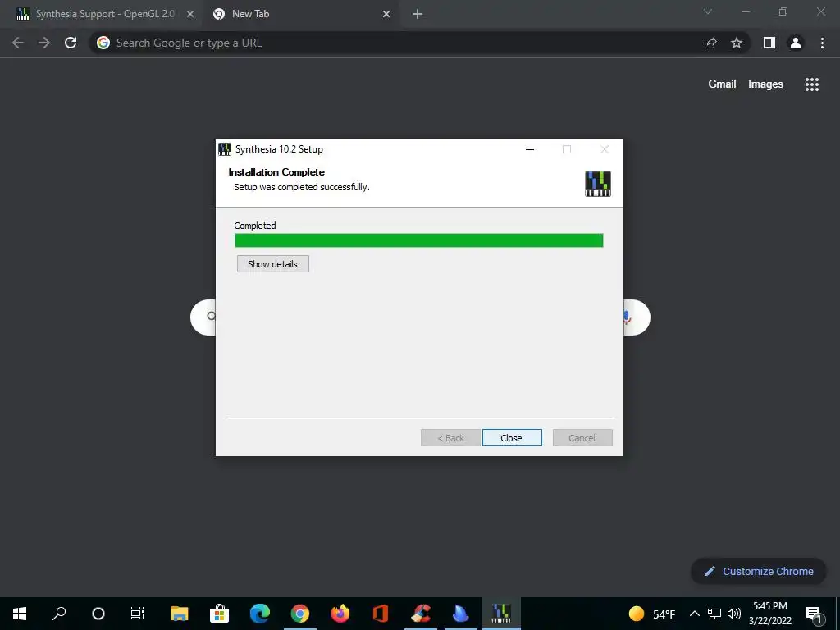
Task: Click the green installation progress bar
Action: tap(419, 240)
